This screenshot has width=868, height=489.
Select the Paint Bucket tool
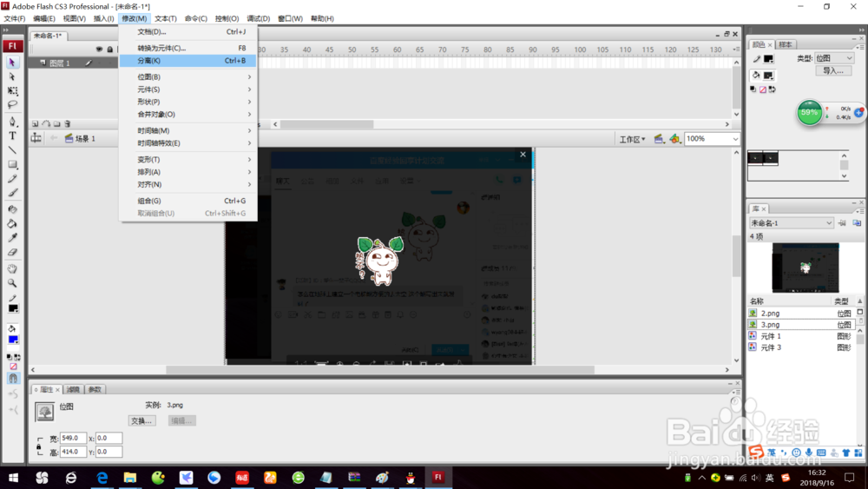tap(12, 224)
